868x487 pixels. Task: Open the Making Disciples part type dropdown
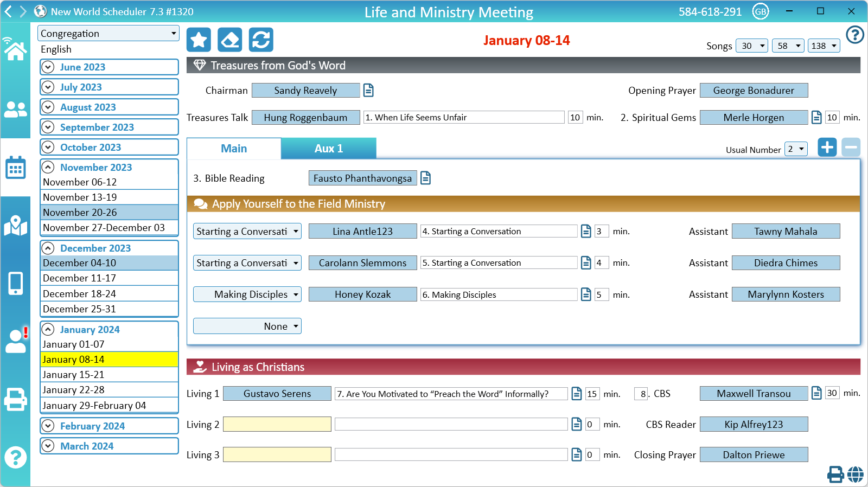tap(247, 294)
